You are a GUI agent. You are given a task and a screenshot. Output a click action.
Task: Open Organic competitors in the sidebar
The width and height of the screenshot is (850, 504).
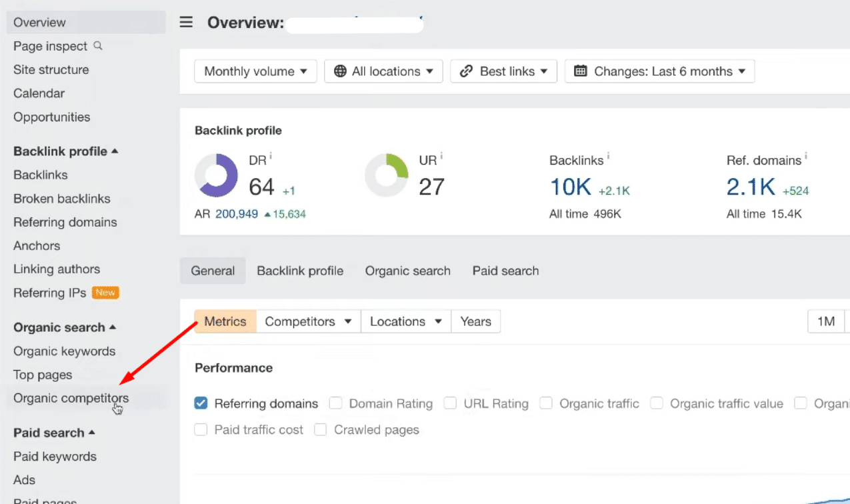(x=71, y=398)
